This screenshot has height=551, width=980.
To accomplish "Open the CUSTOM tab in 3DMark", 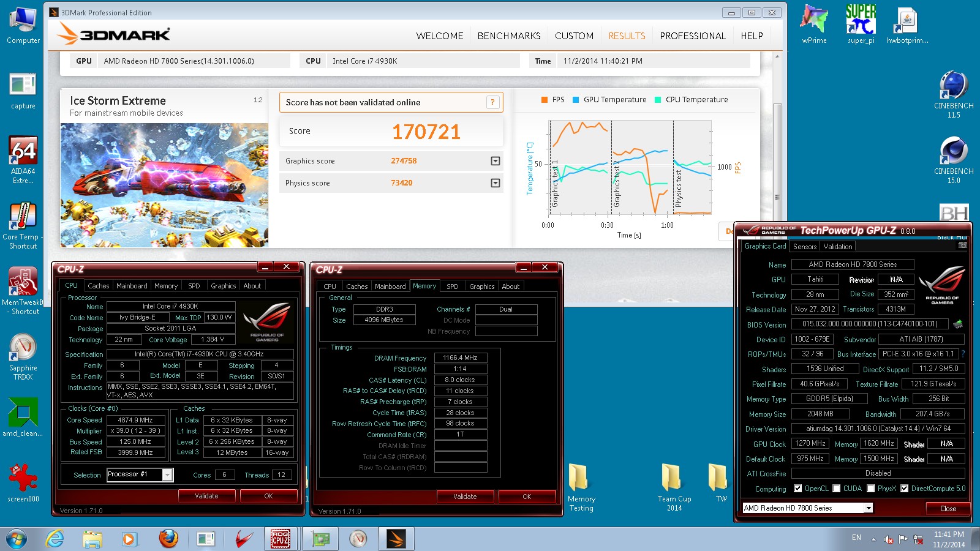I will (574, 36).
